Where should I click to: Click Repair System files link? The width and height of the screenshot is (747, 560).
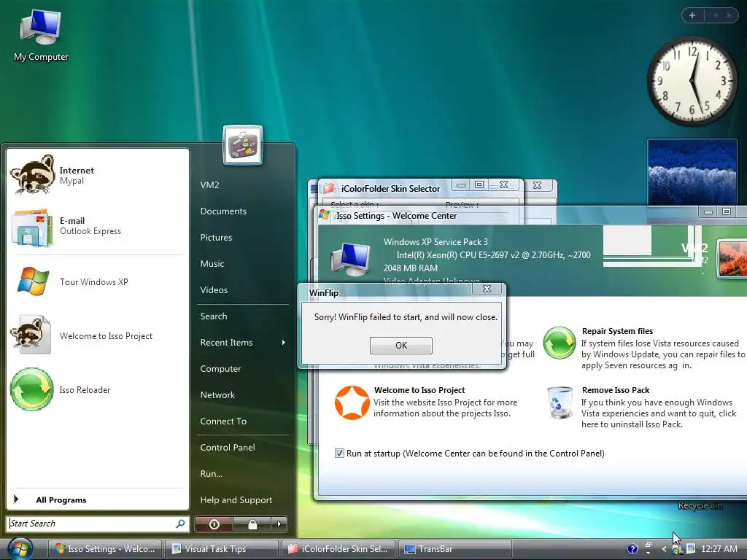click(617, 331)
